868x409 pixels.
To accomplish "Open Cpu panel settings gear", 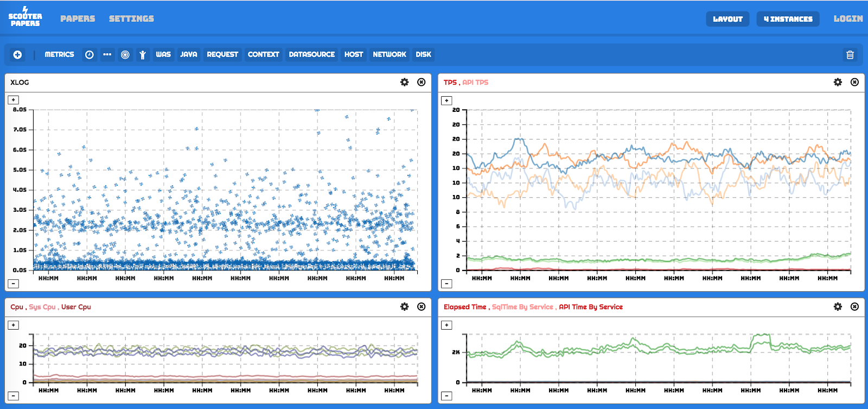I will click(405, 306).
